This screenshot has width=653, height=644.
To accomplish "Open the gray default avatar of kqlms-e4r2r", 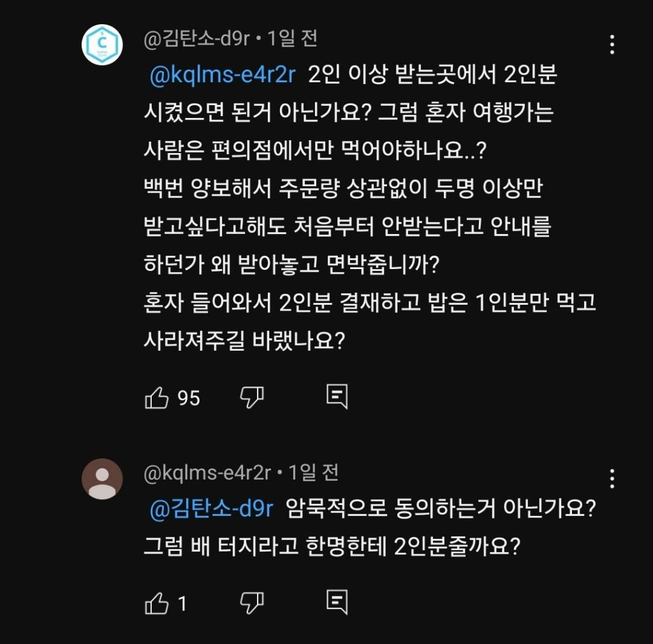I will (102, 478).
